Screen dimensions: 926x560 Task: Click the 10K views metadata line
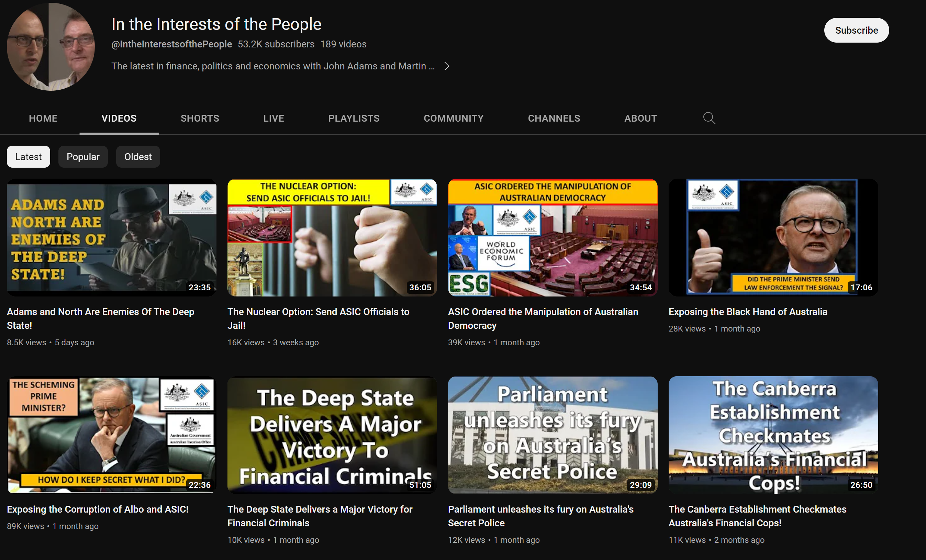pyautogui.click(x=273, y=540)
